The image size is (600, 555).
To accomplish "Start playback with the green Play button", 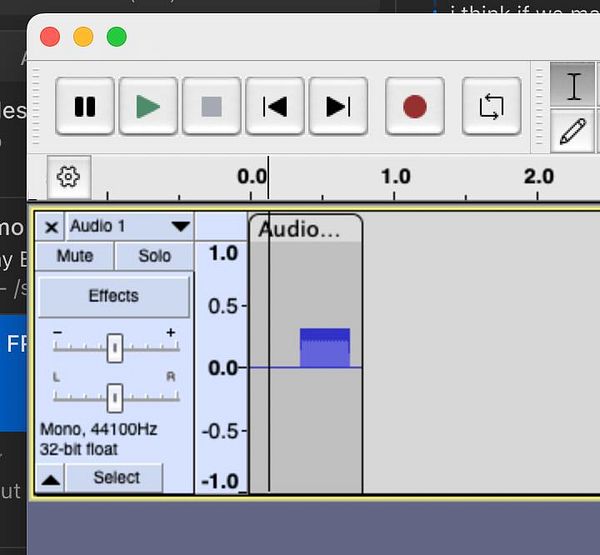I will pos(148,106).
